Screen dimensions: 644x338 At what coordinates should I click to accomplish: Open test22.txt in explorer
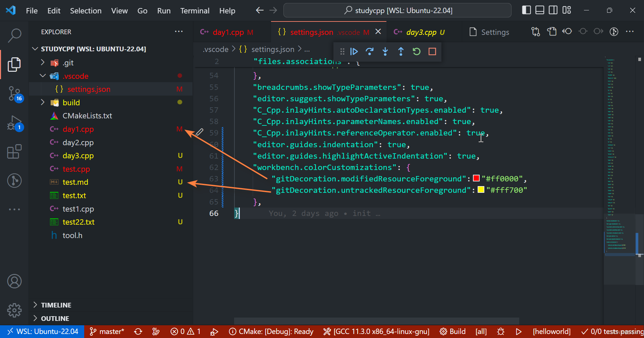pyautogui.click(x=78, y=222)
